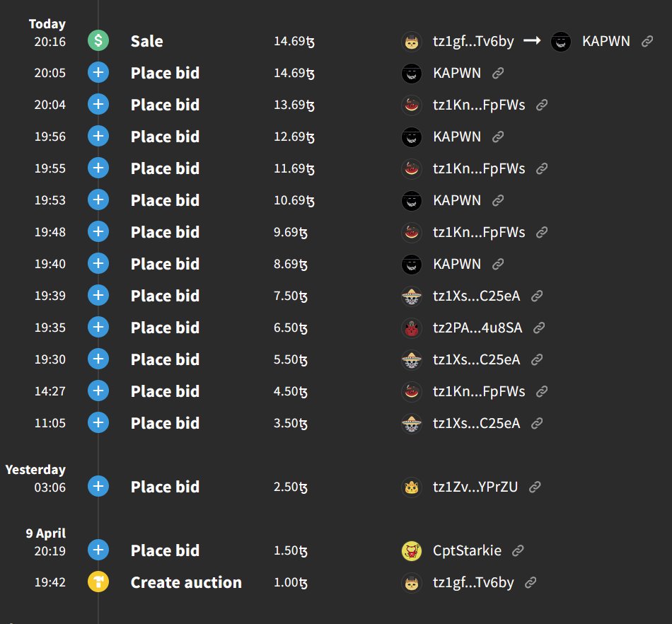The image size is (672, 624).
Task: Open KAPWN profile on the 10.69 bid
Action: coord(457,200)
